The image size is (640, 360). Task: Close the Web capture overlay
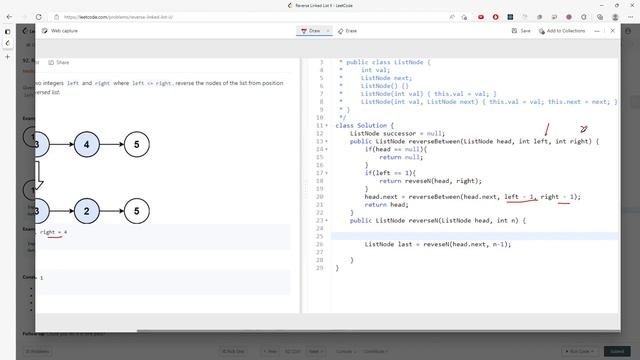pyautogui.click(x=613, y=31)
